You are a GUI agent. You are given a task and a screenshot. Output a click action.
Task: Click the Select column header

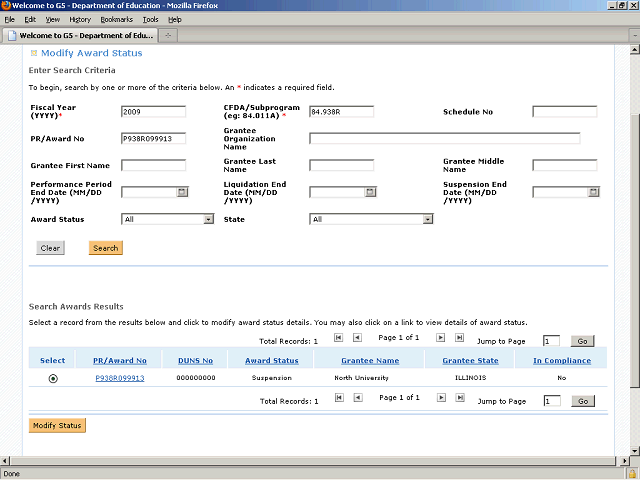(52, 361)
